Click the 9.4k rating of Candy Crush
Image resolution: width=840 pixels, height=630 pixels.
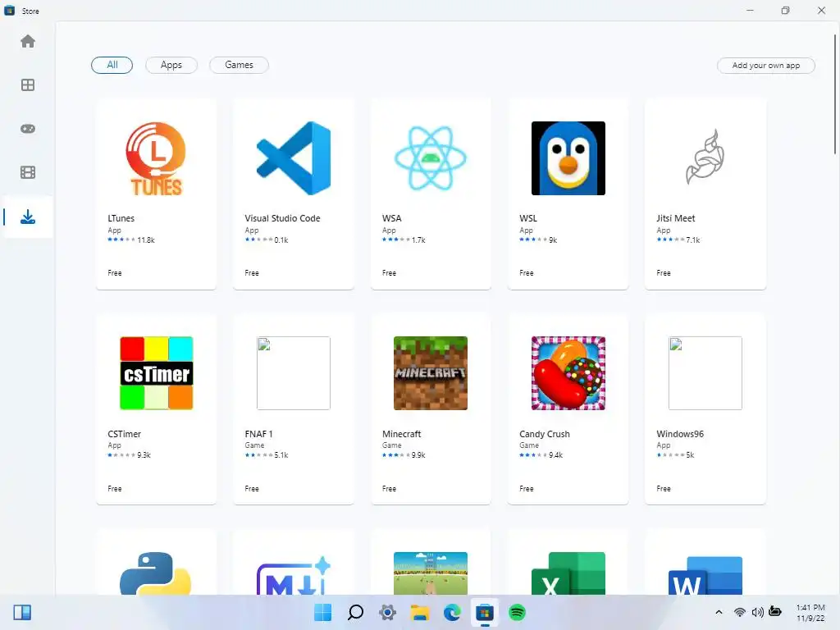point(555,454)
